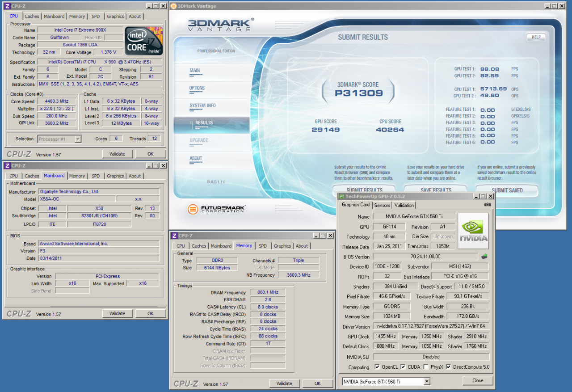Click the GPU-Z title bar icon
The width and height of the screenshot is (572, 392).
[x=342, y=196]
